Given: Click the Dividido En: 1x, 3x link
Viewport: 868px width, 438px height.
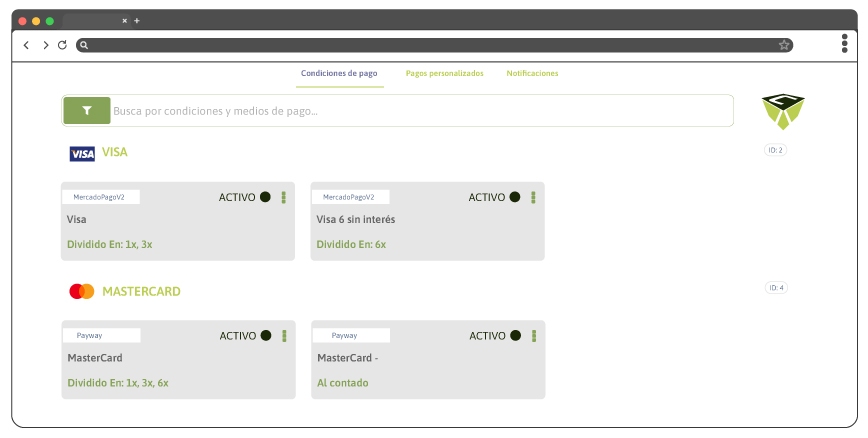Looking at the screenshot, I should 109,244.
